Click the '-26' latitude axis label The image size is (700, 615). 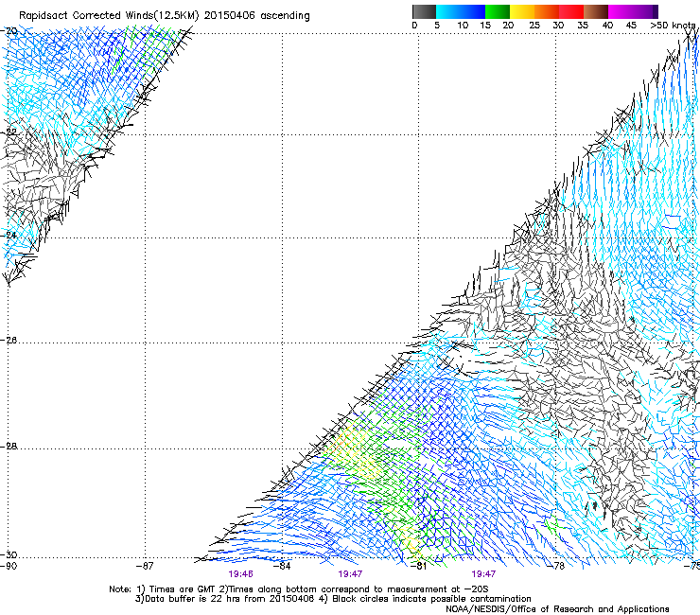click(x=9, y=341)
